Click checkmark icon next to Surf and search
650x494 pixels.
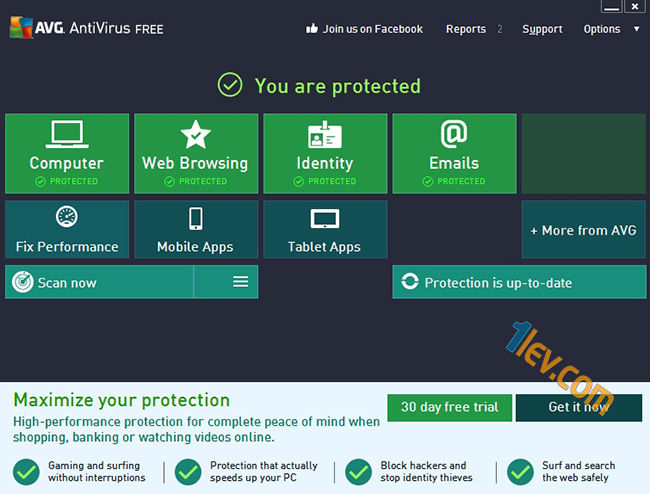pyautogui.click(x=520, y=472)
